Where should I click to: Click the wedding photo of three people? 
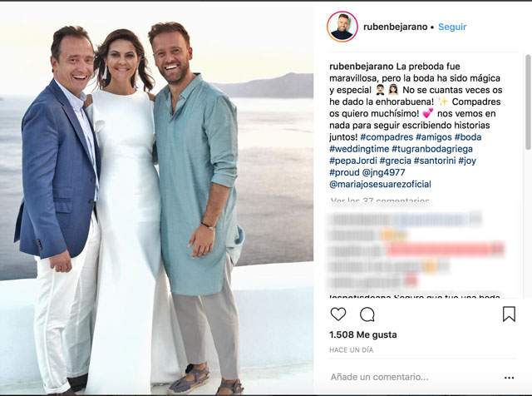pos(156,199)
